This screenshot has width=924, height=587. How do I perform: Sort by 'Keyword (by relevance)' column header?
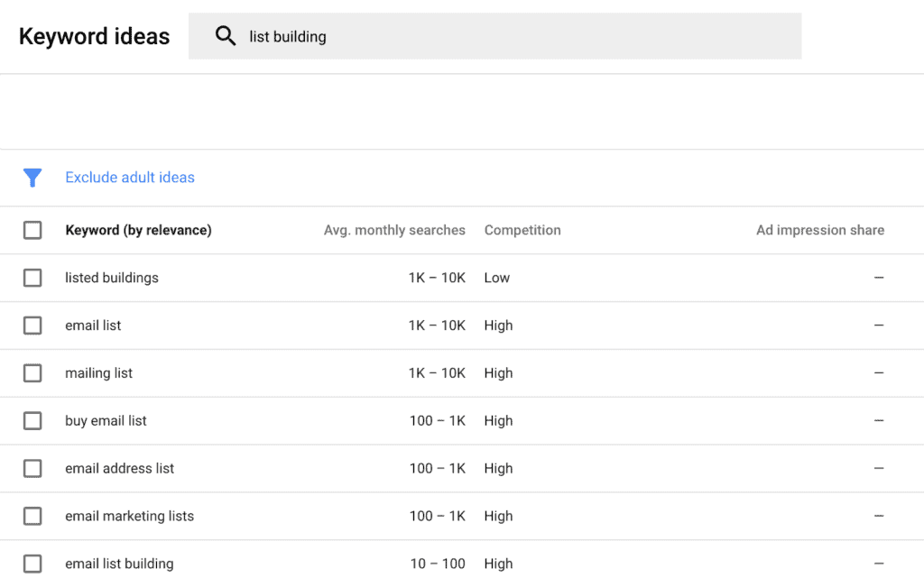(x=138, y=230)
